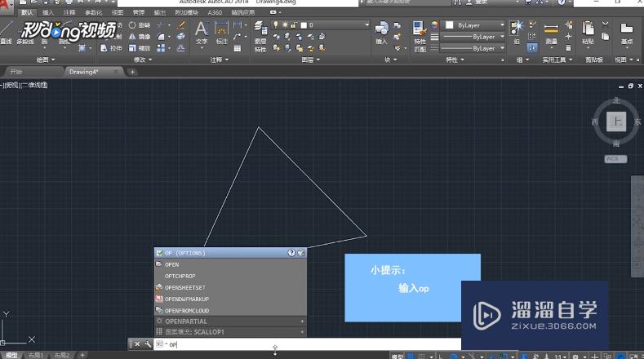
Task: Select OP (OPTIONS) command suggestion
Action: pyautogui.click(x=230, y=253)
